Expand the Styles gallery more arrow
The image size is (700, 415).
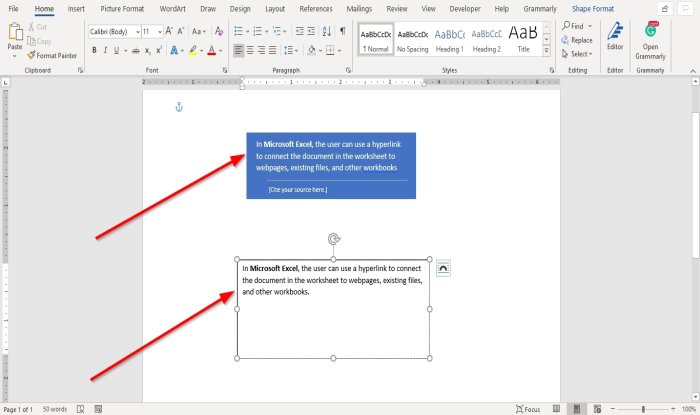click(546, 51)
